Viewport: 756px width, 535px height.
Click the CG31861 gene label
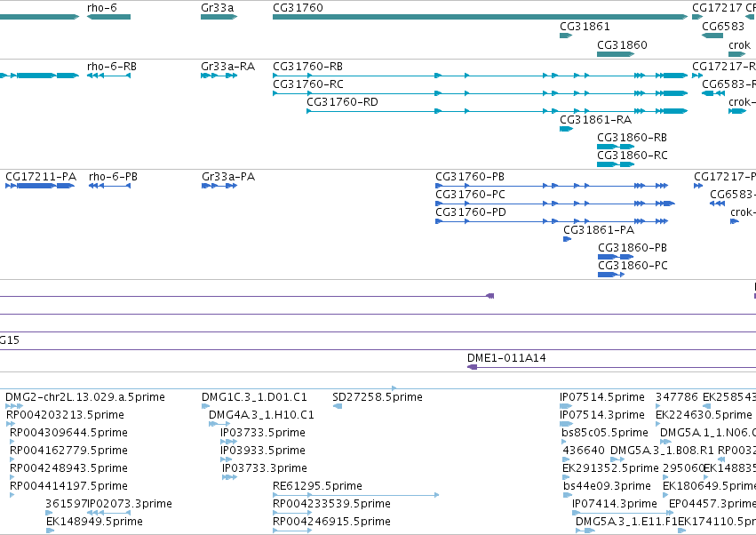585,26
